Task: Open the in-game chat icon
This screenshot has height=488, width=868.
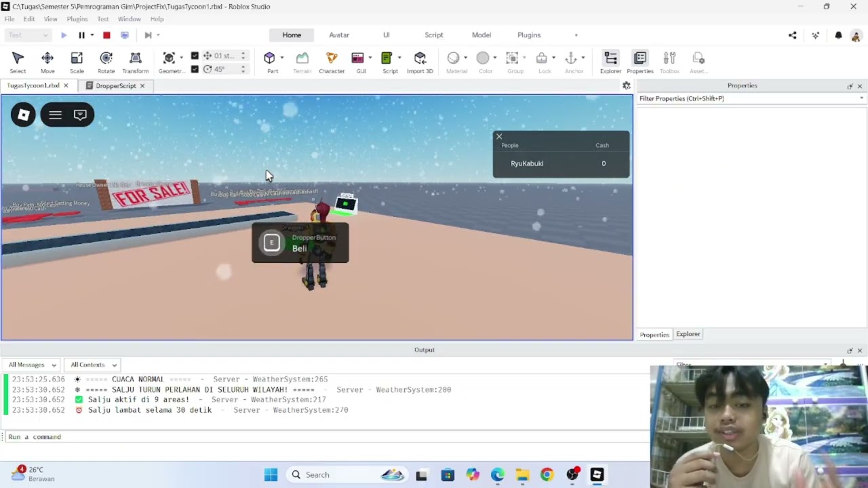Action: 80,115
